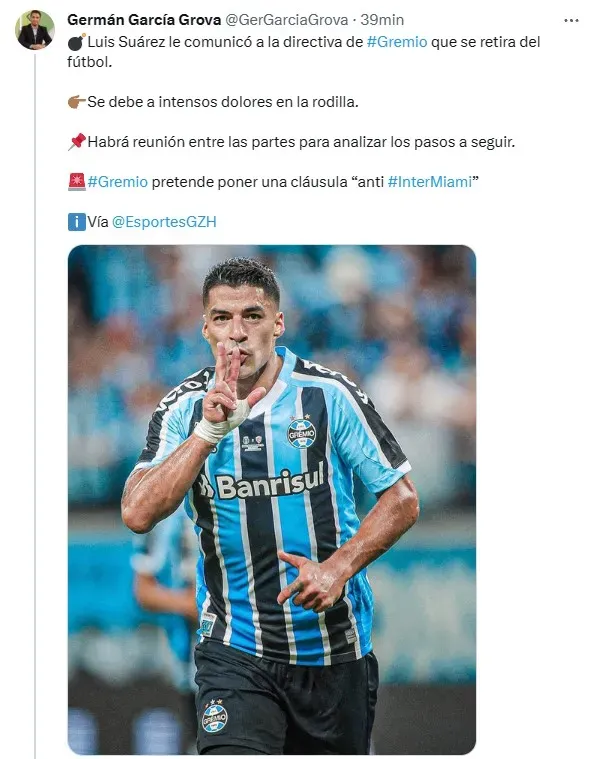This screenshot has width=594, height=759.
Task: Open the attached Luis Suárez photo
Action: pyautogui.click(x=272, y=499)
